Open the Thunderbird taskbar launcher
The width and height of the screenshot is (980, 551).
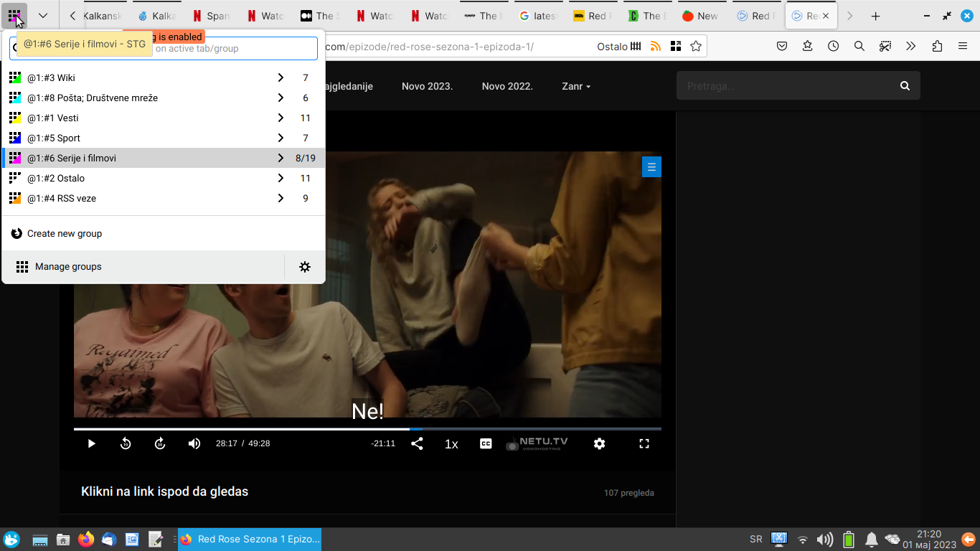click(109, 540)
